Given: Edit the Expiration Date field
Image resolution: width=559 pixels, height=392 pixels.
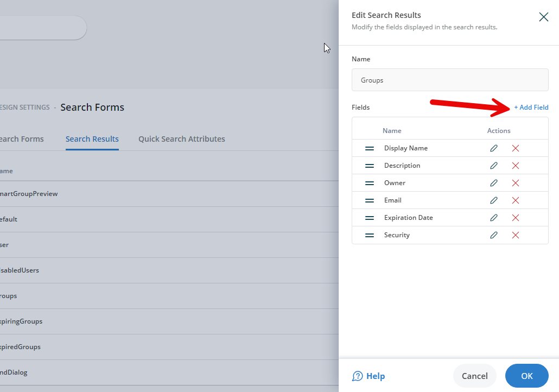Looking at the screenshot, I should (x=494, y=217).
